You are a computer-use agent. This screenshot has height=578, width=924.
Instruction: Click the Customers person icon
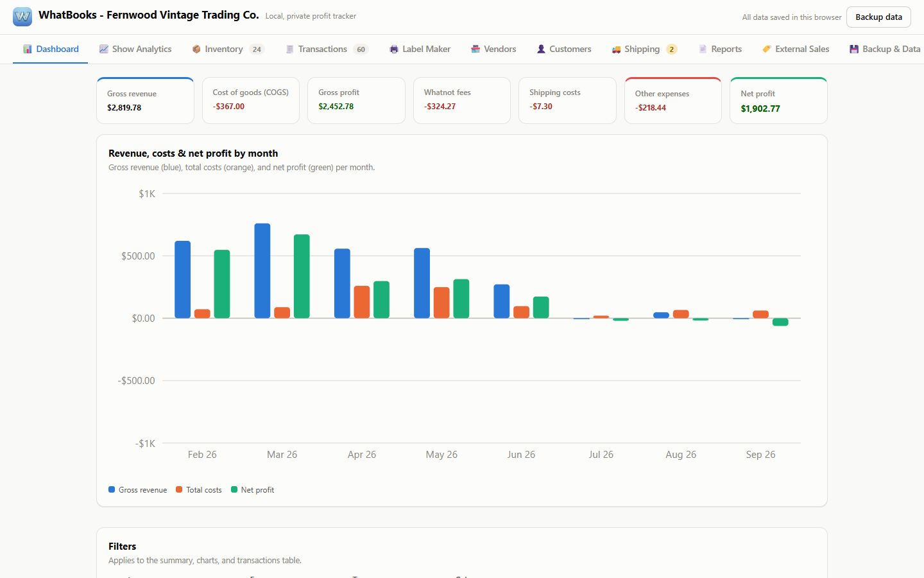point(541,49)
